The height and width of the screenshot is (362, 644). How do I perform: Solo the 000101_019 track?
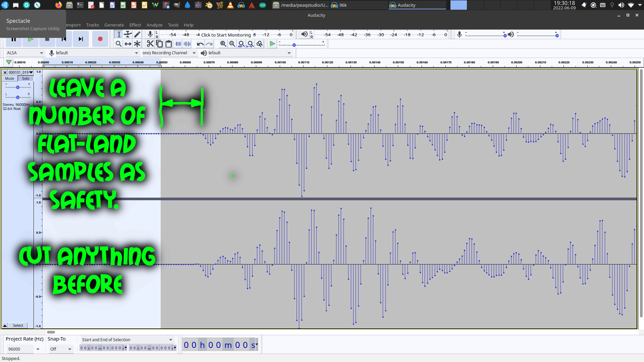pyautogui.click(x=25, y=78)
